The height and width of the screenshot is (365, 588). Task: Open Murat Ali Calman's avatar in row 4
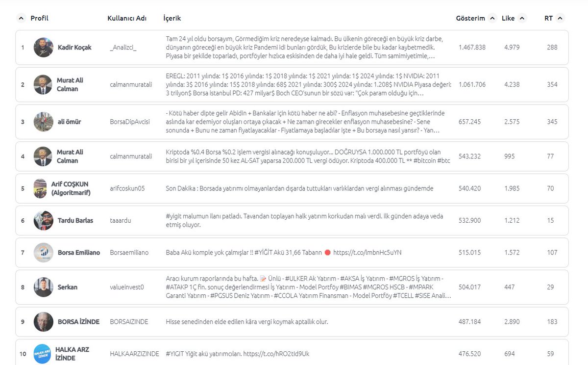[44, 156]
